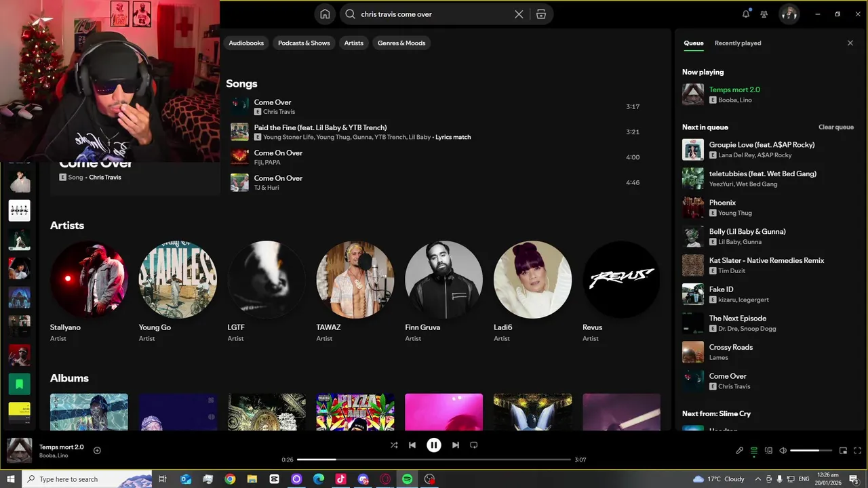The height and width of the screenshot is (488, 868).
Task: Skip to the next track
Action: [x=456, y=445]
